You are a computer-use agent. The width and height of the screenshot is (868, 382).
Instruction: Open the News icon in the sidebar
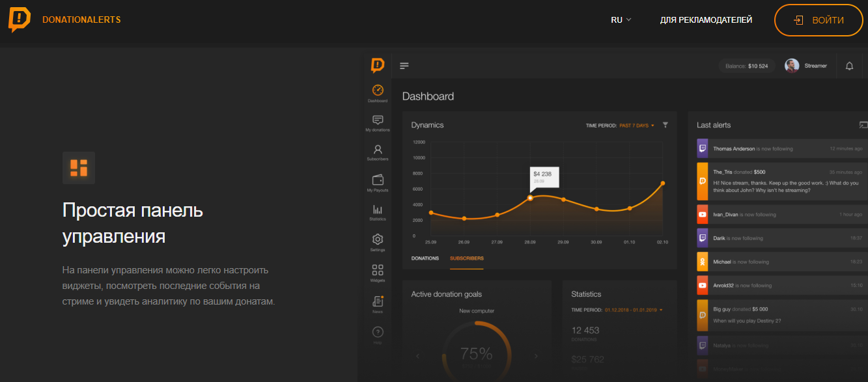coord(378,301)
